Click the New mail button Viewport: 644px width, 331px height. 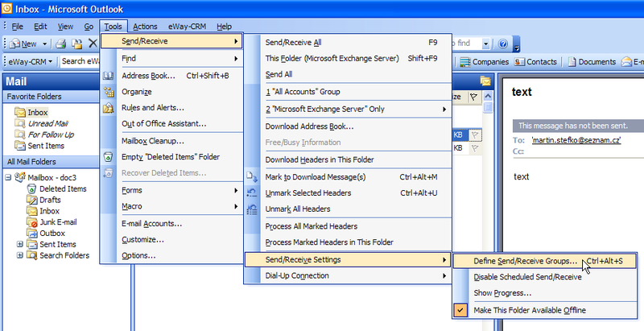pyautogui.click(x=24, y=43)
